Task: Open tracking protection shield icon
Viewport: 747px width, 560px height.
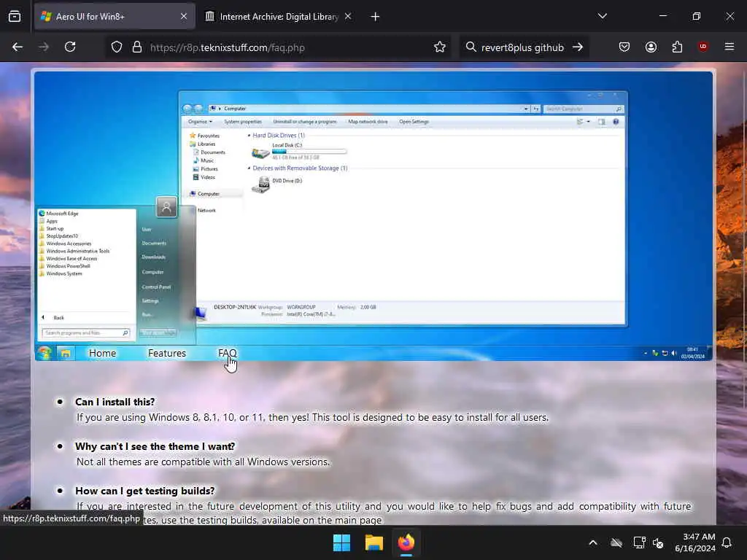Action: point(117,47)
